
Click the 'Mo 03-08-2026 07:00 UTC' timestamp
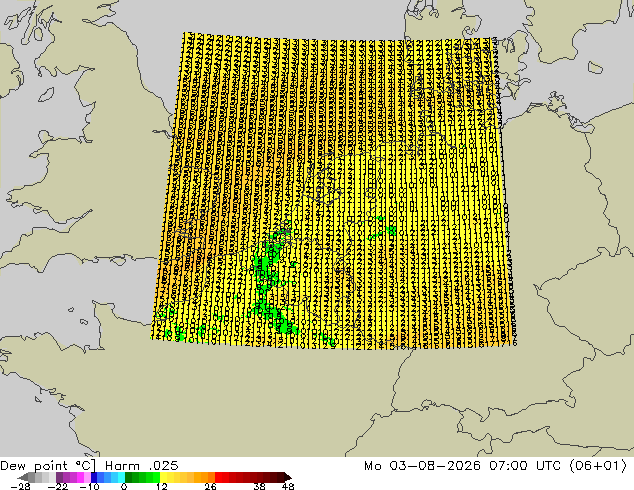[463, 466]
